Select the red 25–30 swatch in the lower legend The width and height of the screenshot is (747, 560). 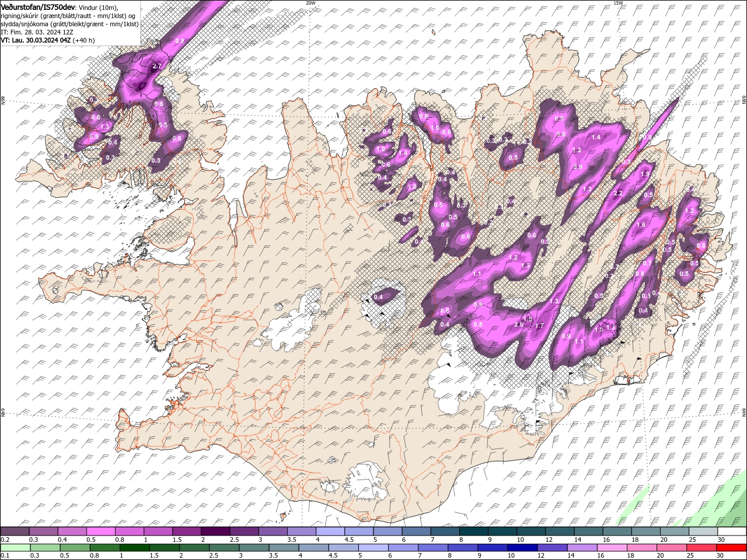tap(701, 548)
